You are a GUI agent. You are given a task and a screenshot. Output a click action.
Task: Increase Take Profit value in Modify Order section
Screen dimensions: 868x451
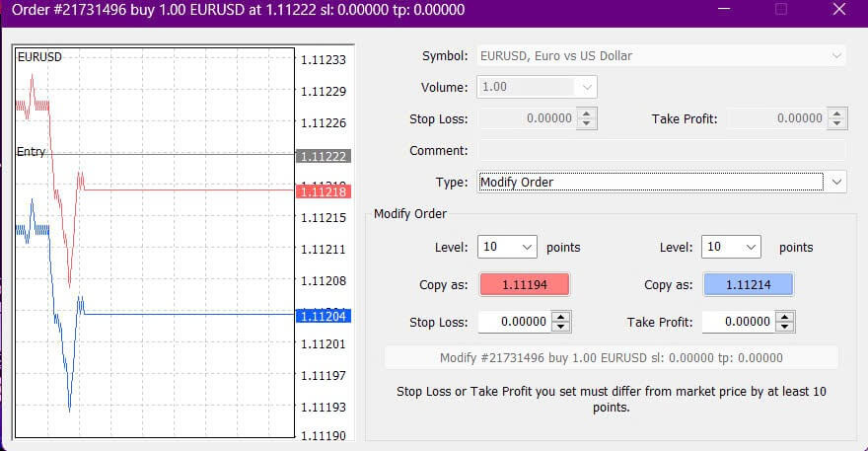[x=786, y=317]
